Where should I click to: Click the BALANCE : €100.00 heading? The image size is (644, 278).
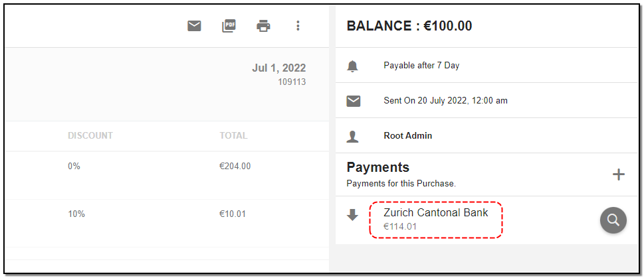pyautogui.click(x=409, y=26)
